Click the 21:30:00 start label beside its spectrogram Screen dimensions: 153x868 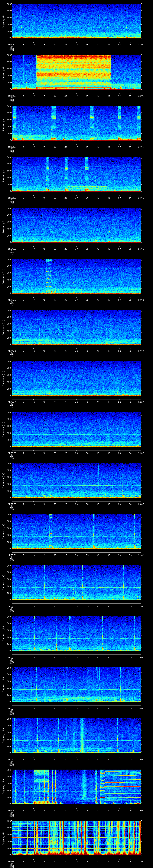click(12, 555)
